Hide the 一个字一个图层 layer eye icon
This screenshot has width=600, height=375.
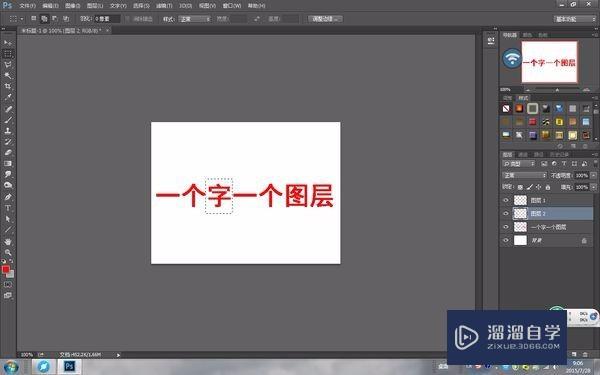pyautogui.click(x=506, y=227)
